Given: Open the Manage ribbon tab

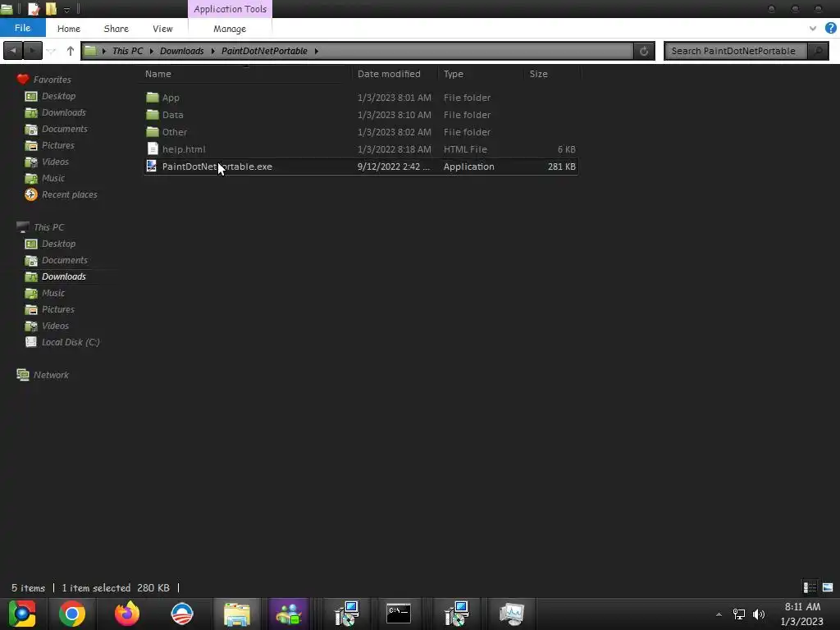Looking at the screenshot, I should [230, 29].
